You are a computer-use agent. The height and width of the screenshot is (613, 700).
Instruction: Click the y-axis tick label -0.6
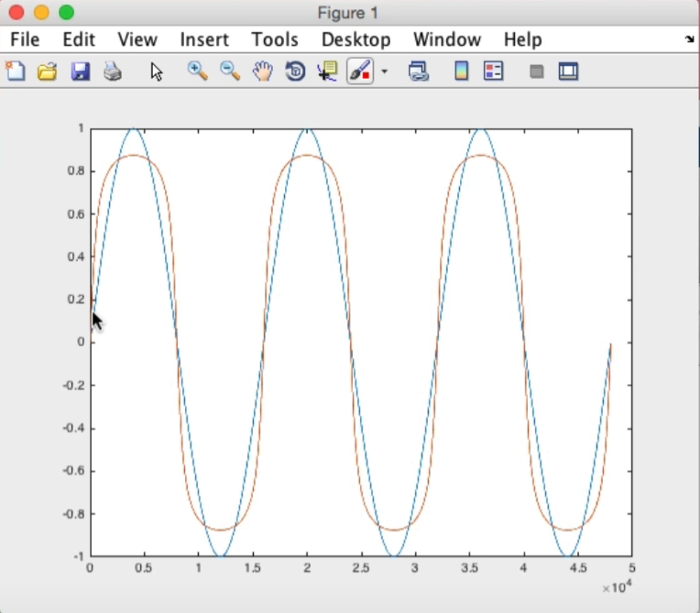73,471
